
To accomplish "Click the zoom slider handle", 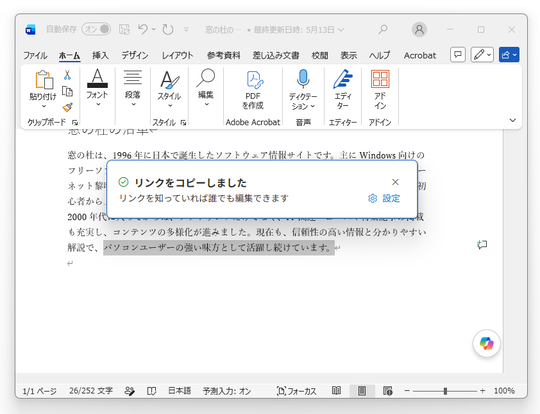I will point(445,391).
